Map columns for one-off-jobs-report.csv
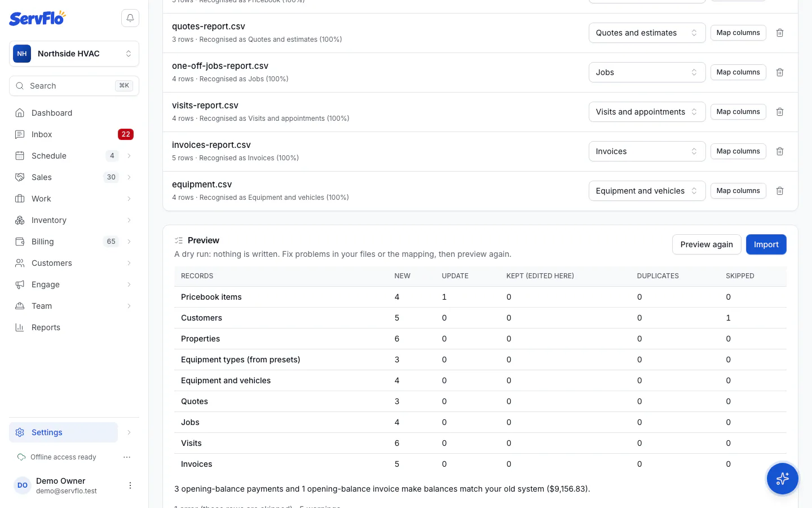Screen dimensions: 812x508 (x=738, y=72)
